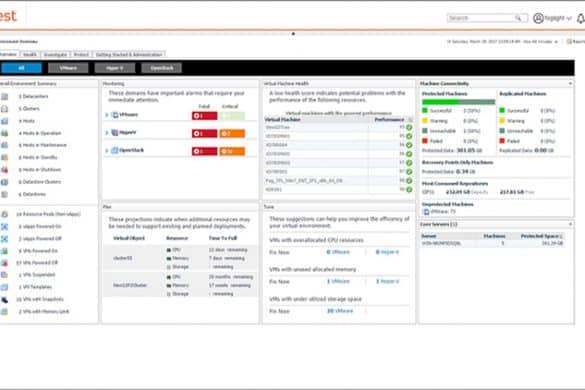Click the first green performance status check icon
This screenshot has width=585, height=390.
pos(409,127)
